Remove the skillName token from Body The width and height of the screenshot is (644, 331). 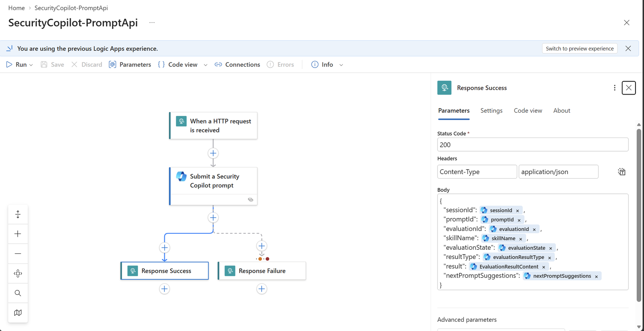(x=521, y=239)
